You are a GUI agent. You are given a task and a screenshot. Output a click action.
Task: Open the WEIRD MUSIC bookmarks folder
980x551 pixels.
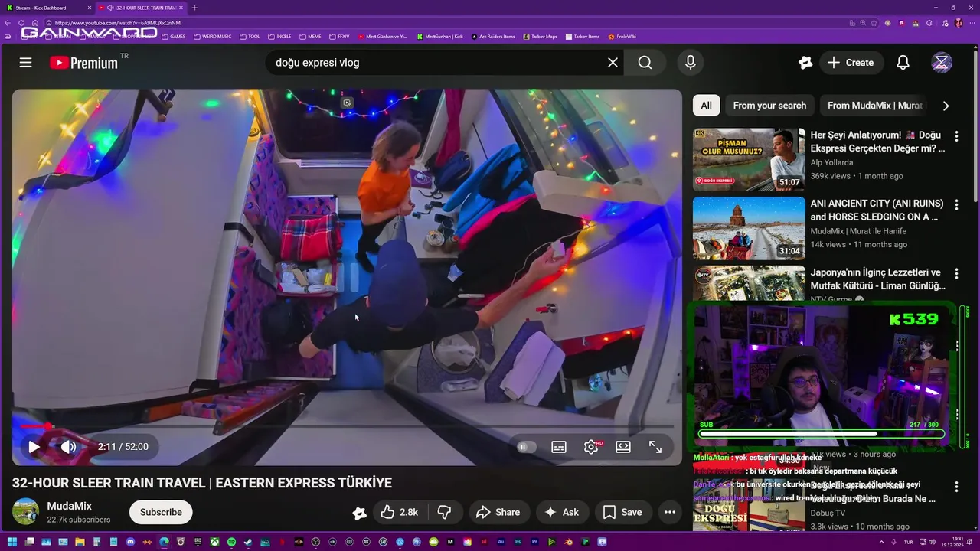(x=213, y=36)
